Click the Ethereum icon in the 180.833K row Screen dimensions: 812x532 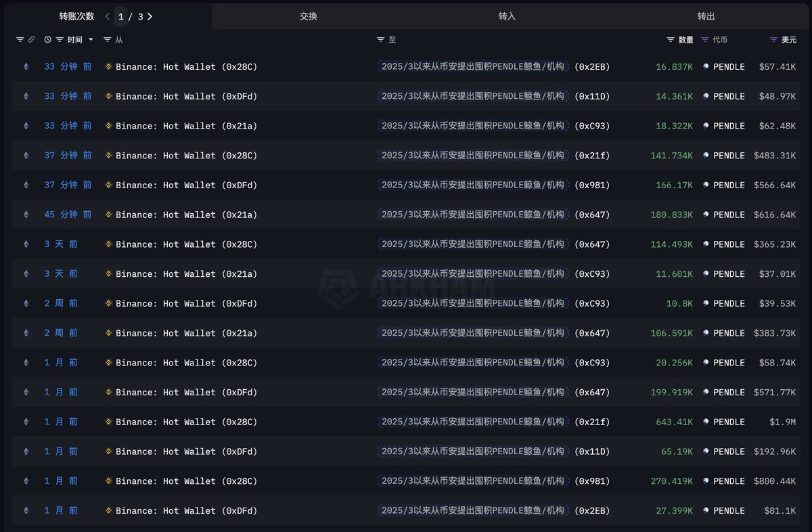(26, 215)
